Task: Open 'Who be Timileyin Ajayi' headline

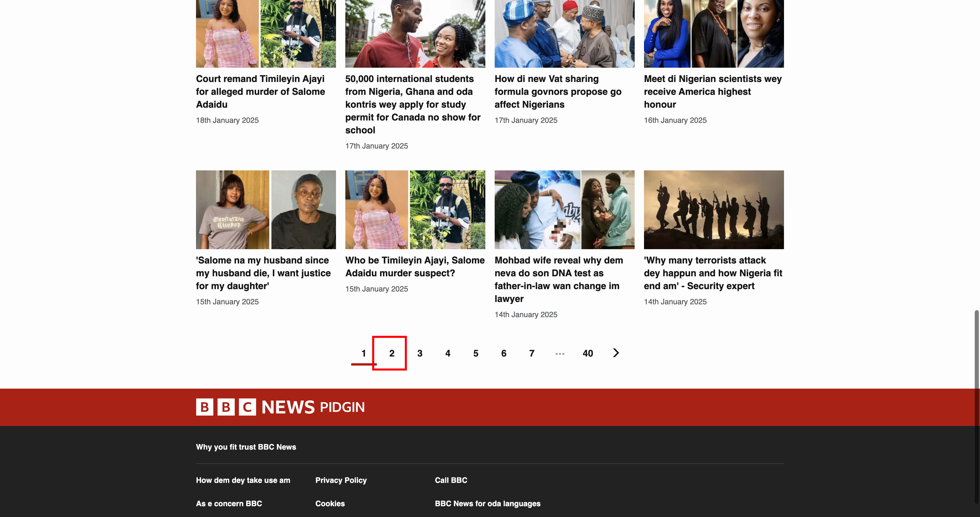Action: (x=415, y=267)
